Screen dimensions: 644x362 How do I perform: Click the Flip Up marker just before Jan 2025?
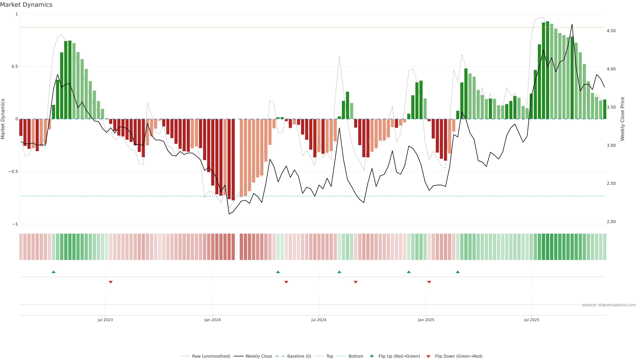coord(409,272)
